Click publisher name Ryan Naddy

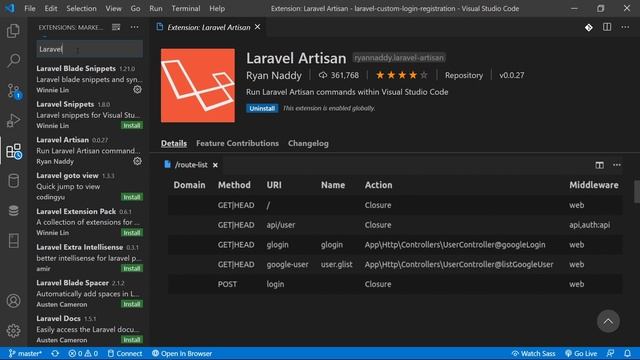pos(274,76)
